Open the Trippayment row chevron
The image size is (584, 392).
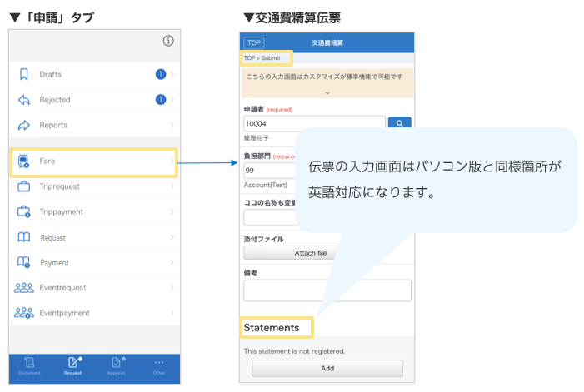tap(172, 211)
